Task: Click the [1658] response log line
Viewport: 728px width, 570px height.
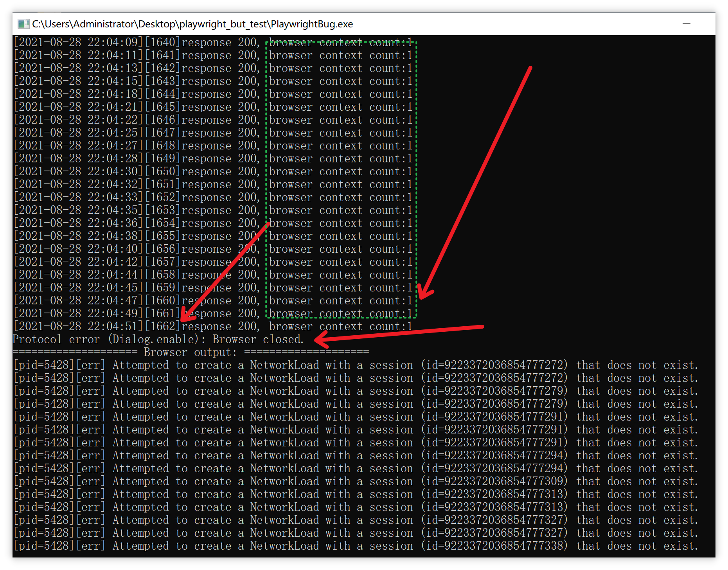Action: (x=213, y=275)
